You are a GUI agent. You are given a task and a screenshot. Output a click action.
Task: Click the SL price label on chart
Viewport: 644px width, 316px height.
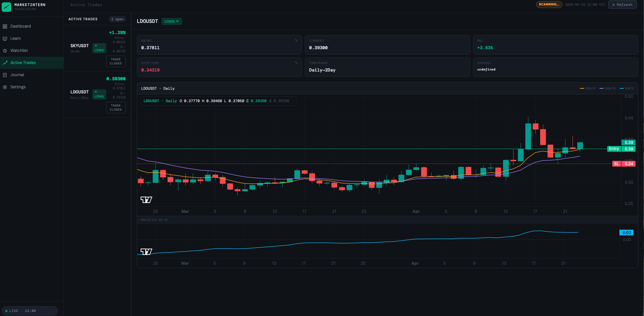click(x=616, y=164)
